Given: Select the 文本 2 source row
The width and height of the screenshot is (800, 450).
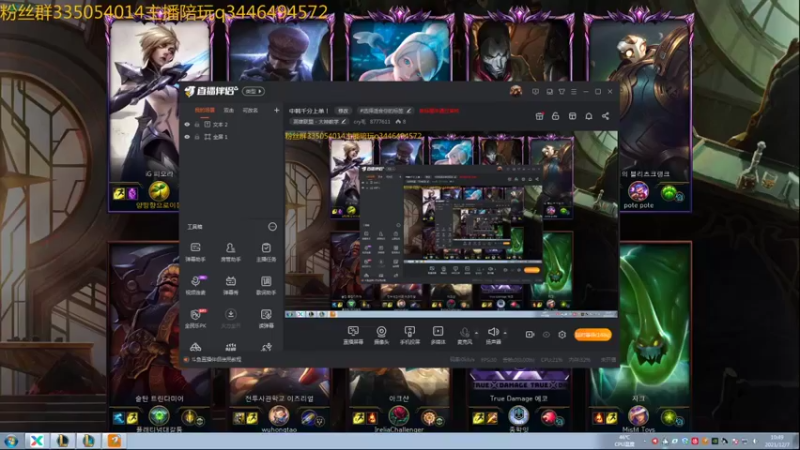Looking at the screenshot, I should coord(232,124).
